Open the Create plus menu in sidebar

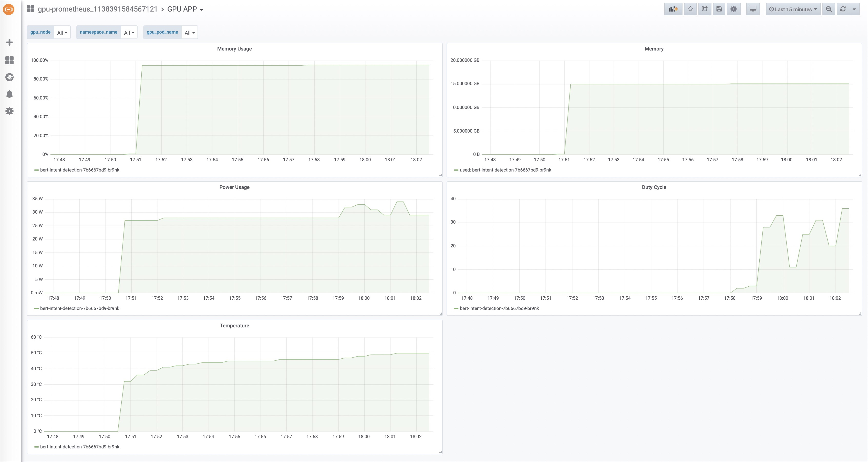coord(9,43)
